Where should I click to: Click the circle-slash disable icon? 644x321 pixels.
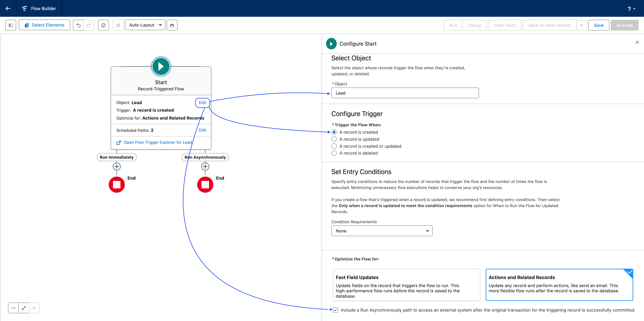[103, 25]
